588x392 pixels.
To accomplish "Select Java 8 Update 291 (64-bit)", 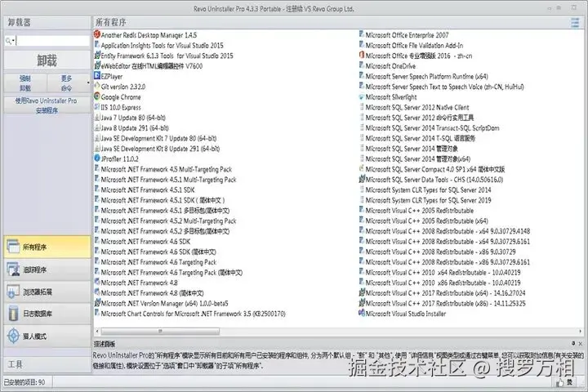I will point(135,128).
